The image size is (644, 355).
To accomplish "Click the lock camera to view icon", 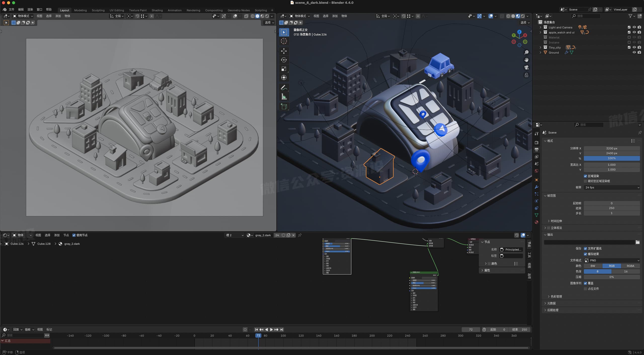I will point(526,75).
